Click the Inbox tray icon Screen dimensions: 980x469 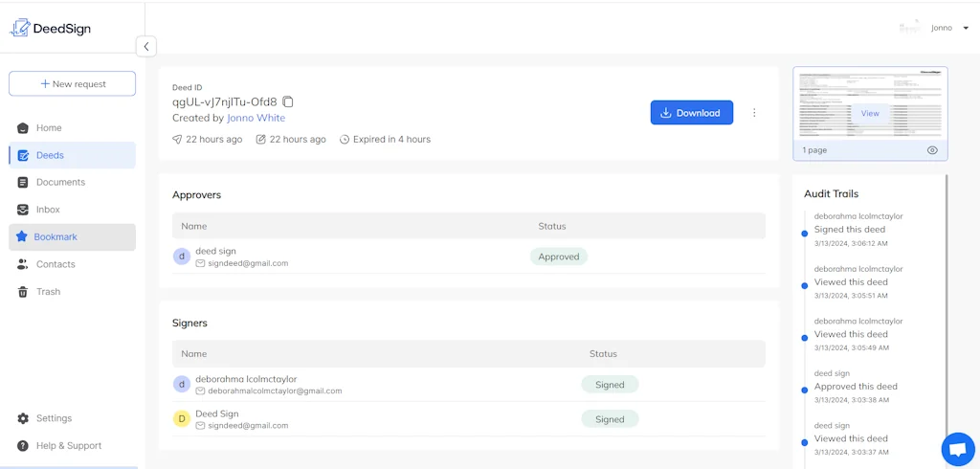tap(23, 210)
